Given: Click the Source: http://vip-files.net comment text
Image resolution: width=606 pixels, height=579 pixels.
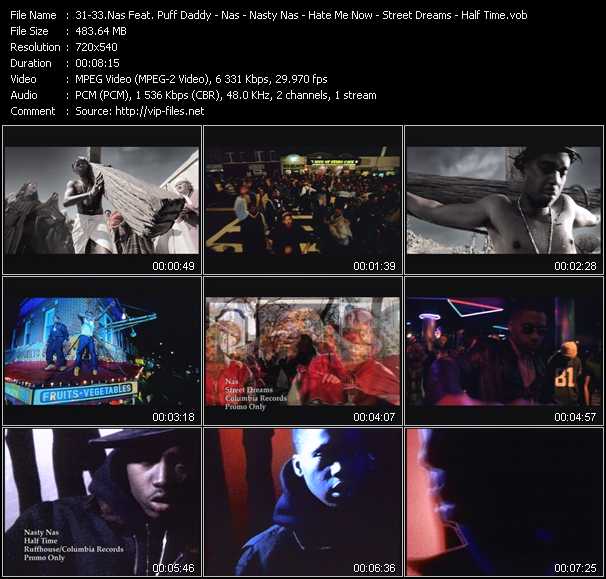Looking at the screenshot, I should tap(140, 111).
